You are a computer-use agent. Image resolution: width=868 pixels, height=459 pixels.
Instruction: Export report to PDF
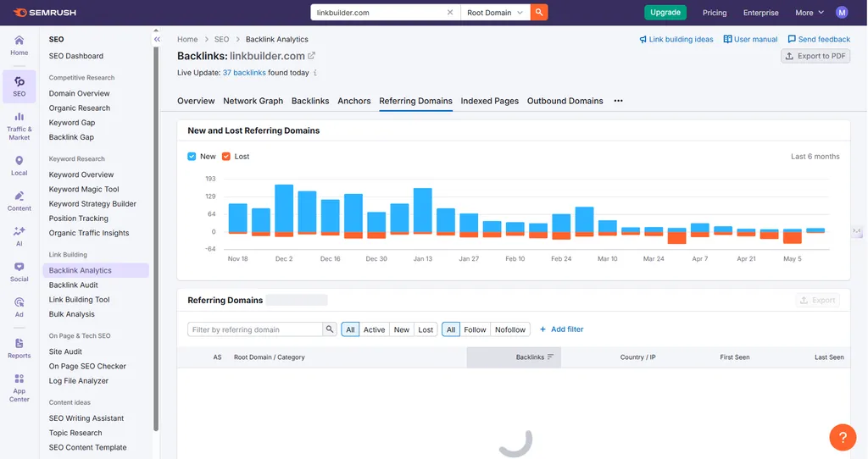815,56
